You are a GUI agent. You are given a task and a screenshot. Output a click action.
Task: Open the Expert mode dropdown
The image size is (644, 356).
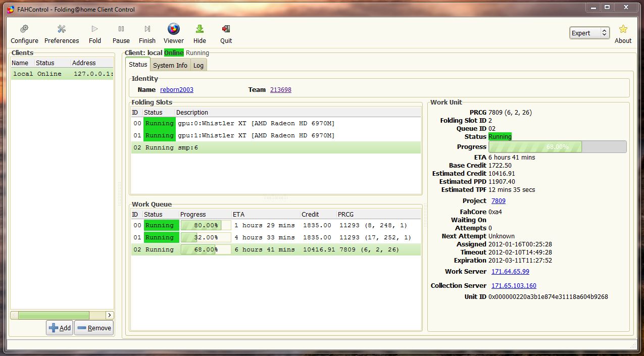click(589, 33)
